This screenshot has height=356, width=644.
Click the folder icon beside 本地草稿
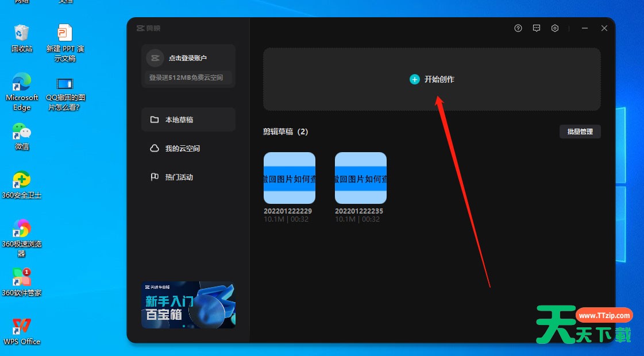(x=155, y=119)
